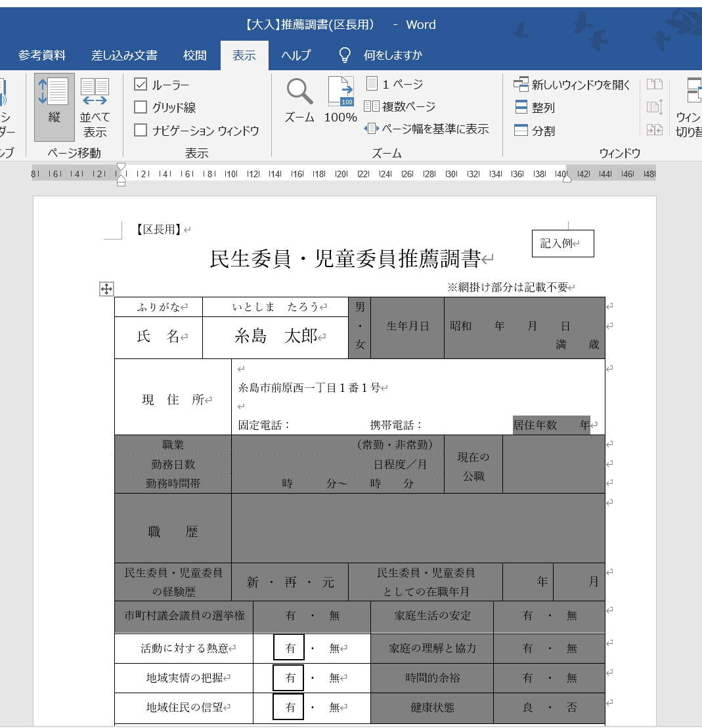Screen dimensions: 702x728
Task: Click the 市町村議会議員の選挙権 cell
Action: 184,616
